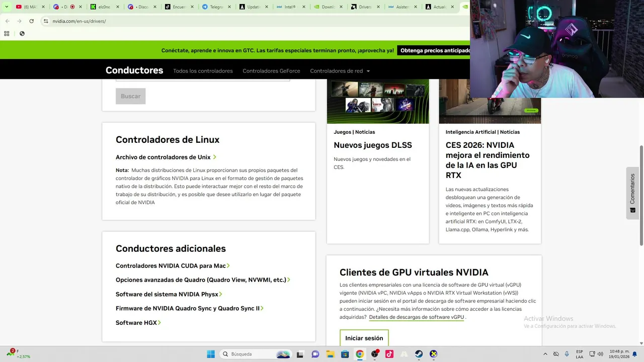Viewport: 644px width, 362px height.
Task: Open Controladores GeForce menu link
Action: pos(271,71)
